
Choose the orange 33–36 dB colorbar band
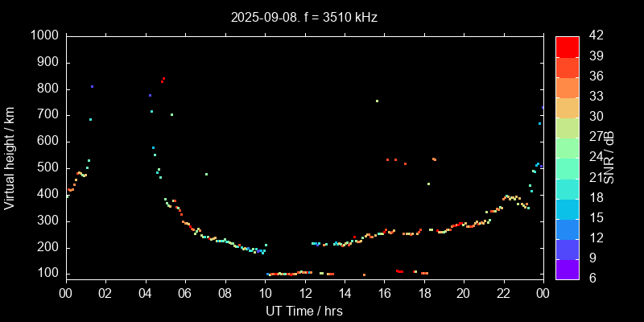(568, 87)
